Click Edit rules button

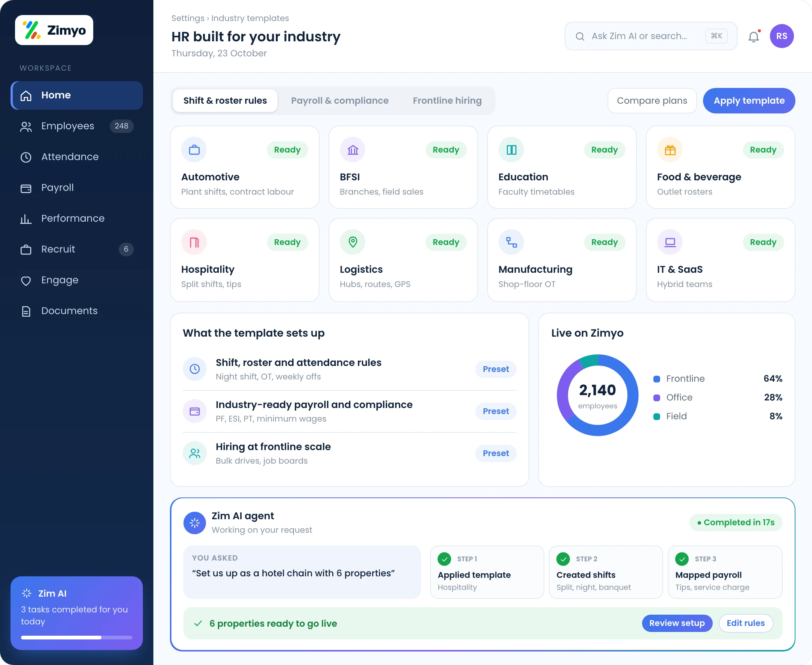click(x=745, y=623)
